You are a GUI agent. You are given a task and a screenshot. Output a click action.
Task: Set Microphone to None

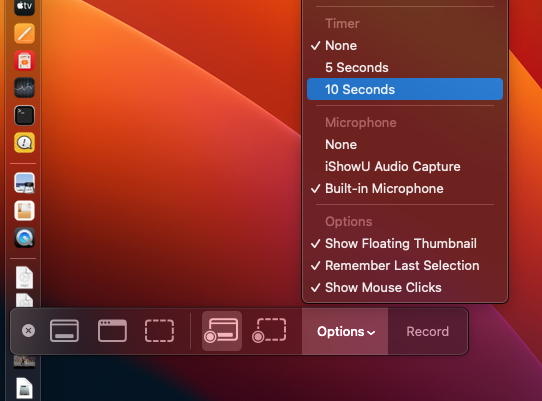tap(405, 144)
